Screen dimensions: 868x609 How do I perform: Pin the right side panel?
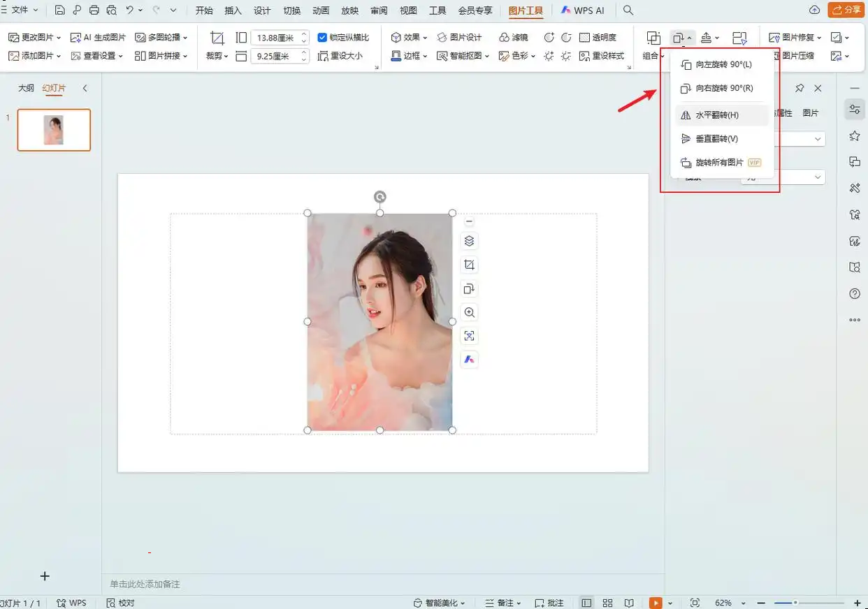pos(800,88)
